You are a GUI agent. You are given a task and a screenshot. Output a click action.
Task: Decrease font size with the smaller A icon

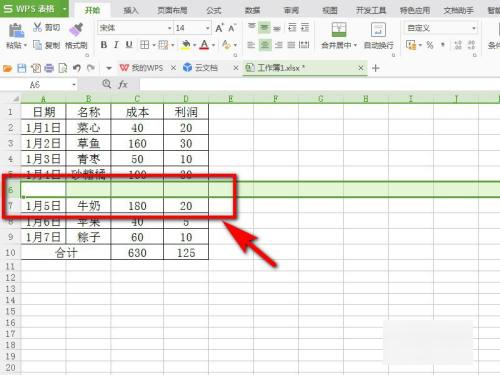(x=232, y=28)
